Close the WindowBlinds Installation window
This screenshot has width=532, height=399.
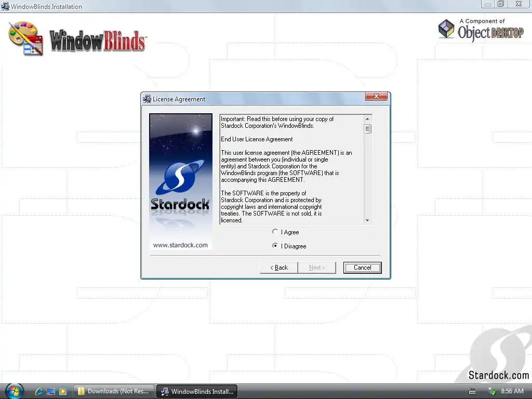pyautogui.click(x=519, y=4)
